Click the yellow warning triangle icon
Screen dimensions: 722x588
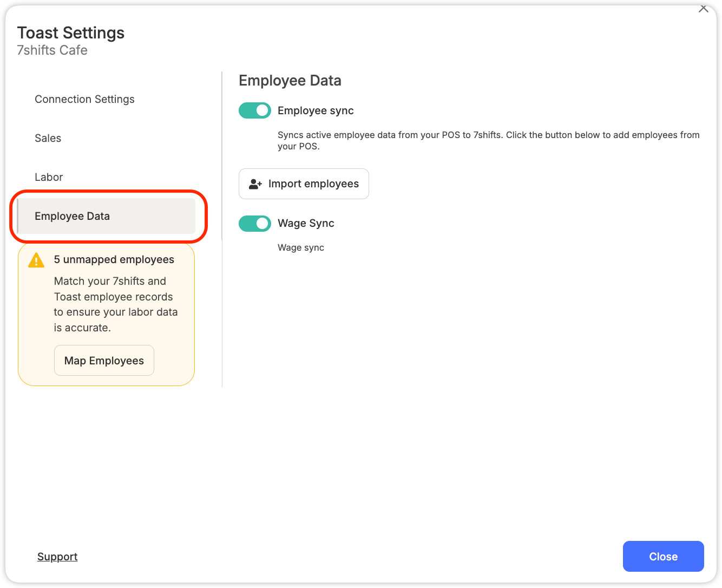click(x=36, y=260)
